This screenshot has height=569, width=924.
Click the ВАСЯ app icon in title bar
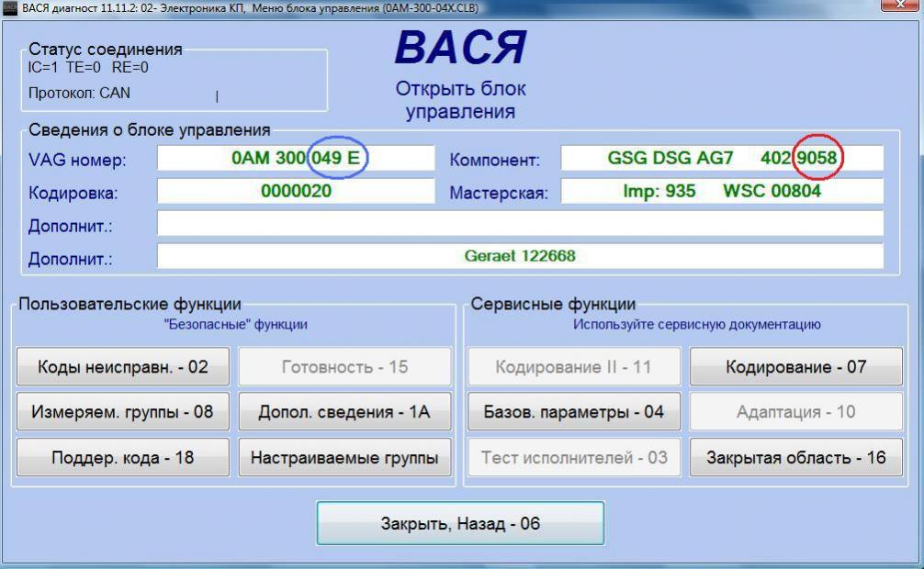[x=10, y=7]
